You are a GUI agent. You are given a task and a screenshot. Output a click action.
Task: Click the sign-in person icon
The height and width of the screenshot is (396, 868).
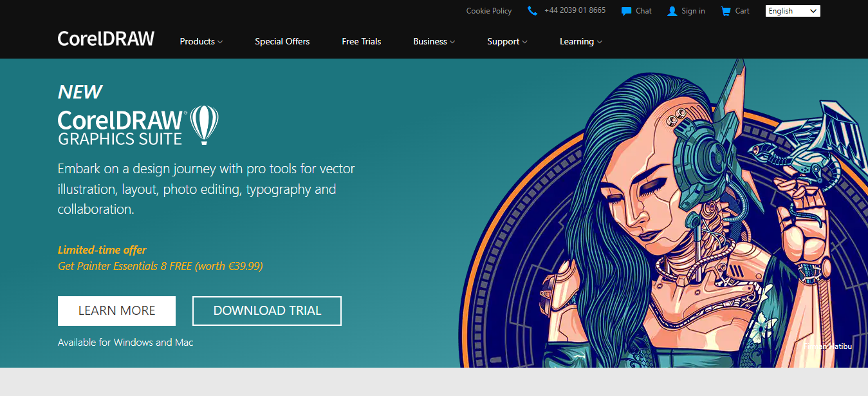click(672, 11)
